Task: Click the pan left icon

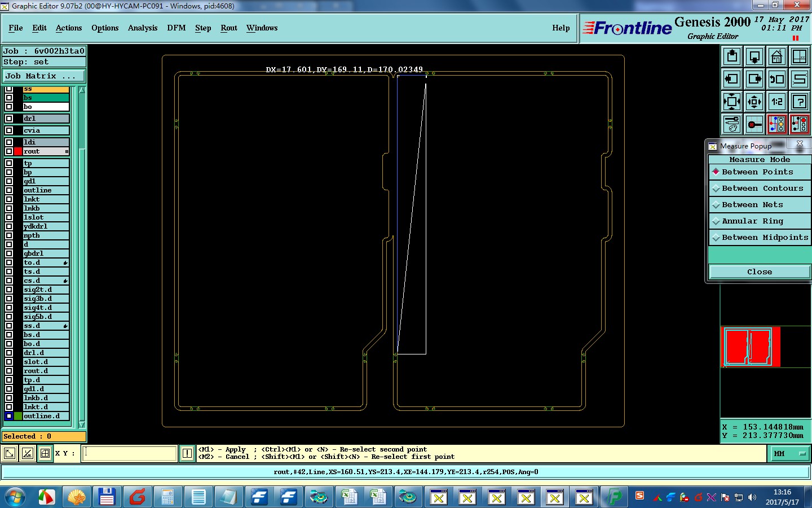Action: pyautogui.click(x=732, y=79)
